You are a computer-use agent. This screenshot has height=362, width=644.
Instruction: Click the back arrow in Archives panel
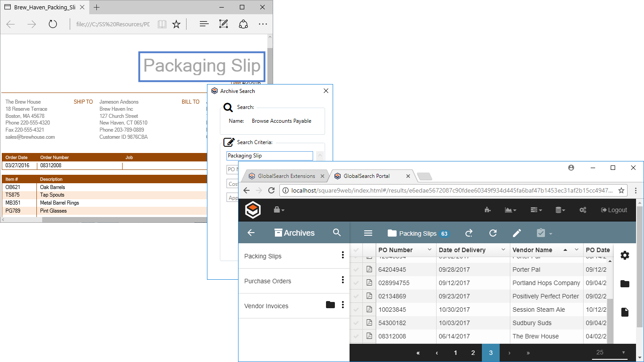[x=251, y=233]
